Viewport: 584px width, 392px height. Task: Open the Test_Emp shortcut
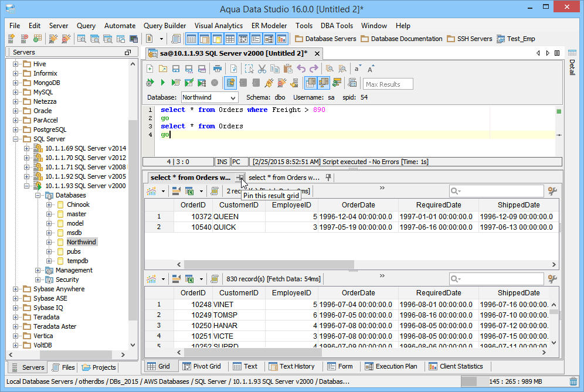point(516,39)
